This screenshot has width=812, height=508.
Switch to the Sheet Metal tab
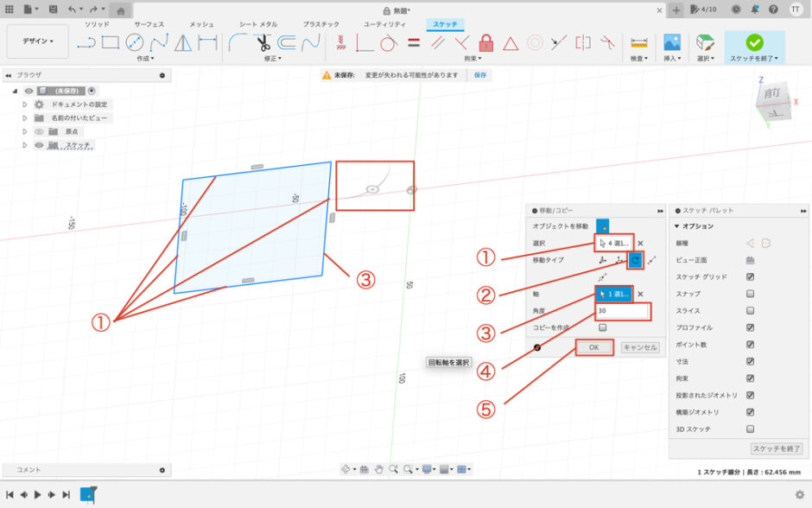point(258,24)
